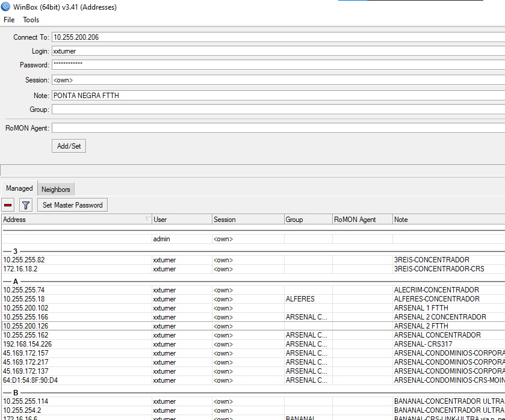The image size is (505, 420).
Task: Click note ARSENAL 2 FTTH
Action: [x=421, y=326]
